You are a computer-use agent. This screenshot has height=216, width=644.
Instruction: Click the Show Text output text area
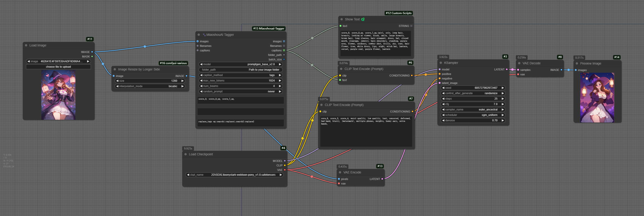(376, 43)
